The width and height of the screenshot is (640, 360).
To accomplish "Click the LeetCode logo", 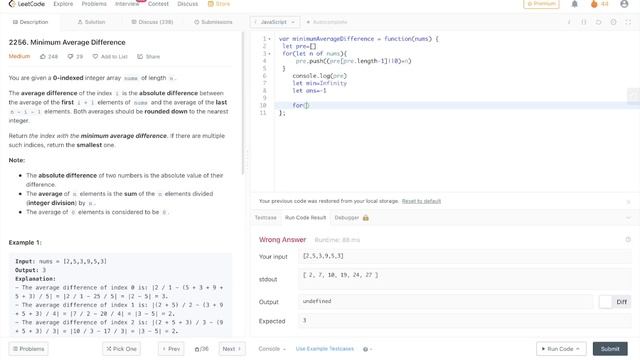I will tap(27, 4).
